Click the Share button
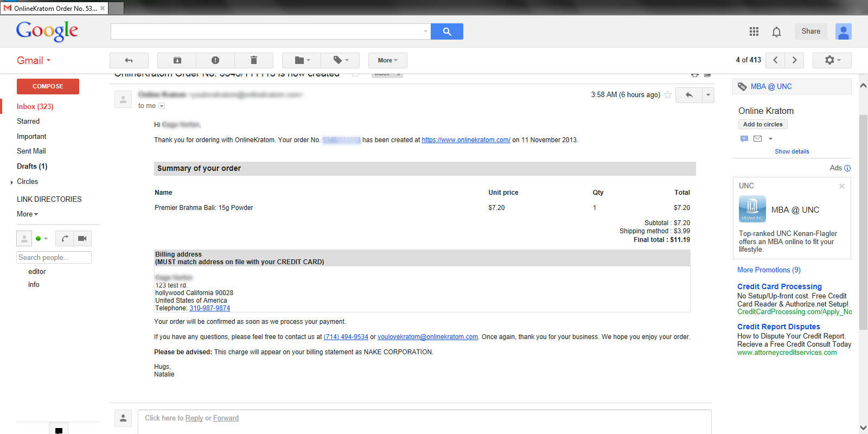The height and width of the screenshot is (434, 868). 811,31
